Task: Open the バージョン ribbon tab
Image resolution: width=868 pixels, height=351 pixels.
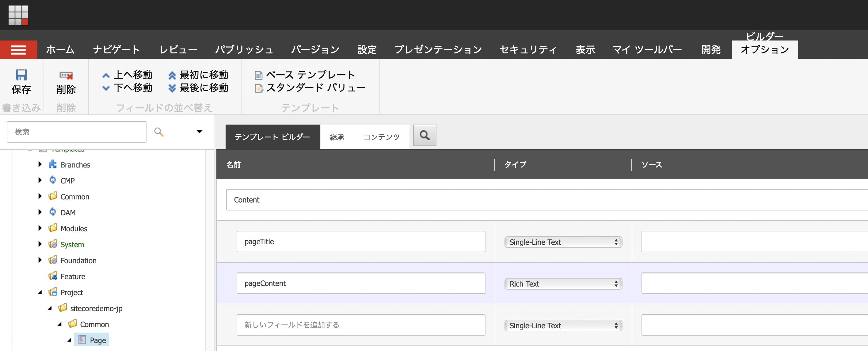Action: 315,50
